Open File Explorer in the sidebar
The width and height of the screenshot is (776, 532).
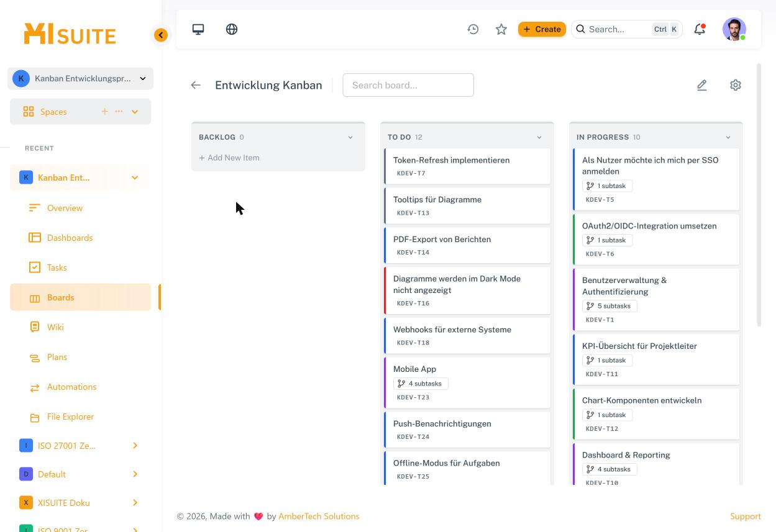pos(80,417)
